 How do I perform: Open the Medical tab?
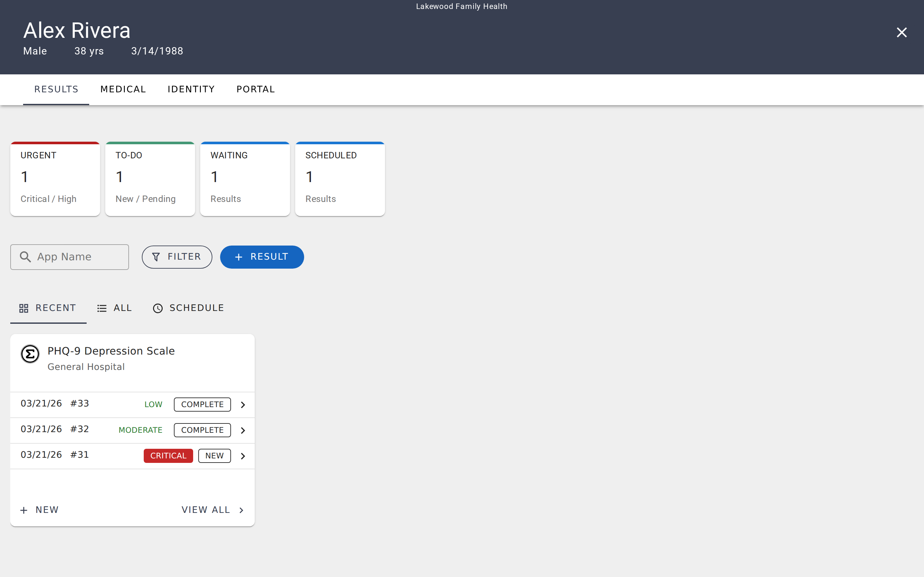coord(123,89)
